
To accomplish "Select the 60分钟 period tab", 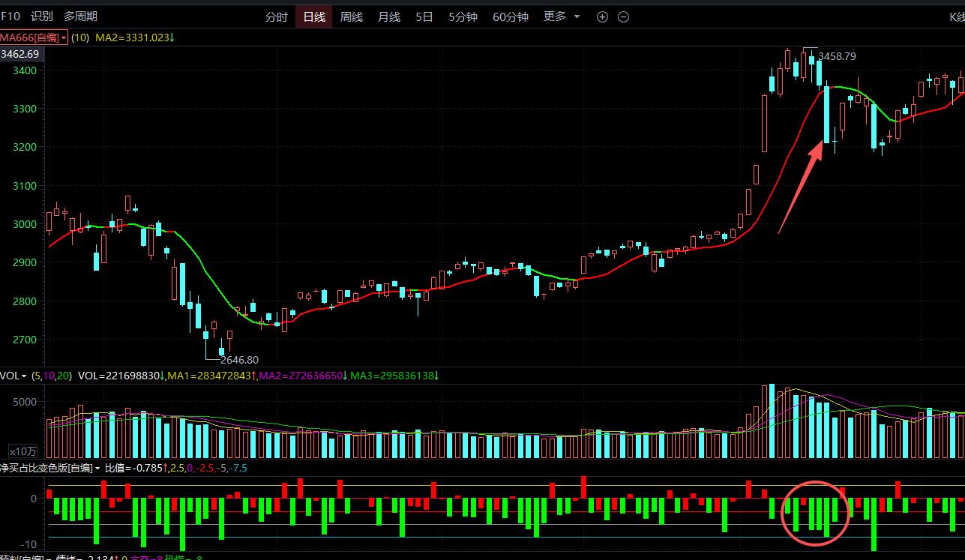I will [511, 17].
